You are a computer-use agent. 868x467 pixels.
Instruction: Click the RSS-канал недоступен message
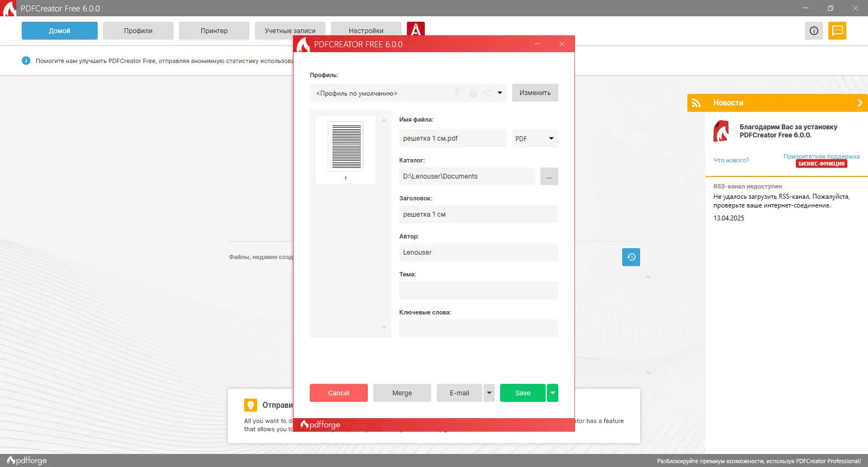748,186
